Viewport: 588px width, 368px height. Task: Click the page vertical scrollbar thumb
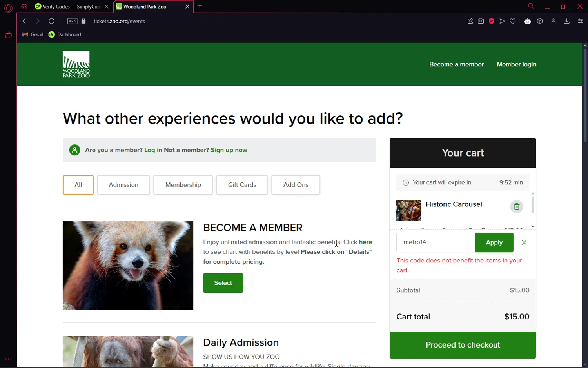pos(585,95)
